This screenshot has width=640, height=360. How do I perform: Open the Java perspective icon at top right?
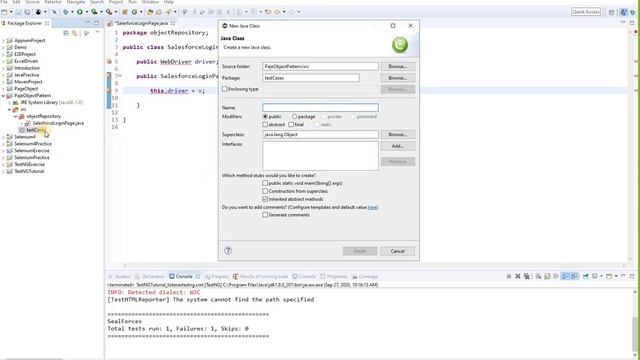point(623,12)
